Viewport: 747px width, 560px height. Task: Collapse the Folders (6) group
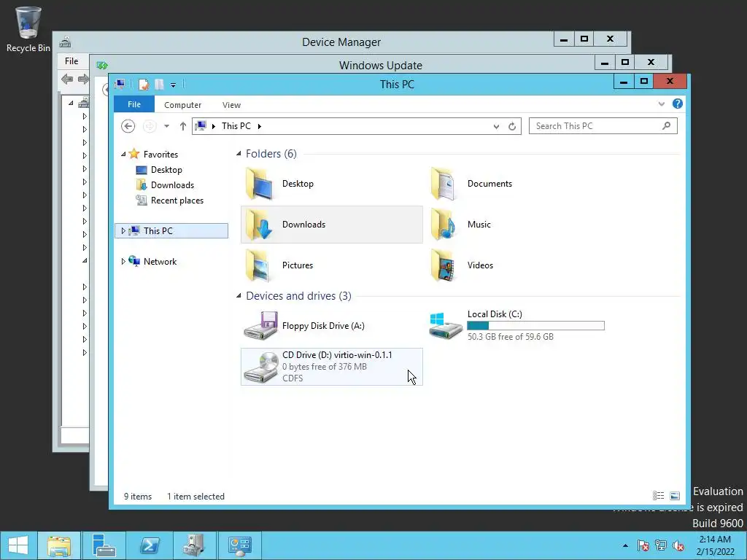click(x=239, y=153)
